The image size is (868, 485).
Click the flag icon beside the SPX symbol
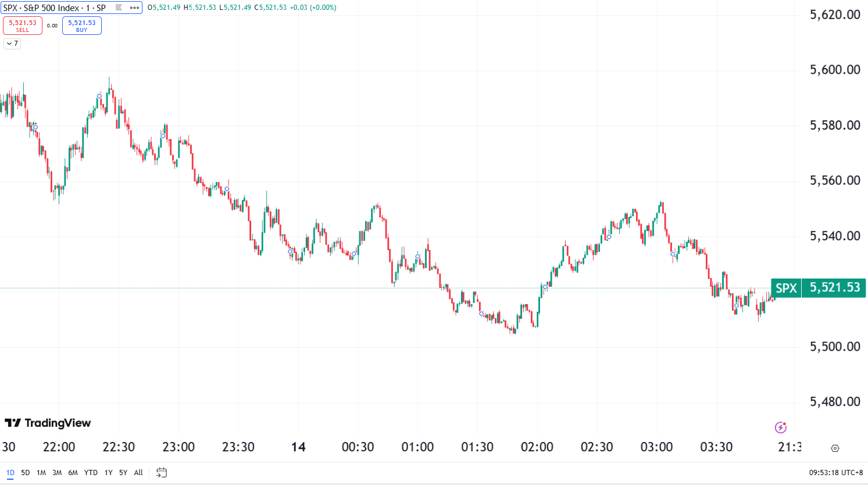pos(119,8)
